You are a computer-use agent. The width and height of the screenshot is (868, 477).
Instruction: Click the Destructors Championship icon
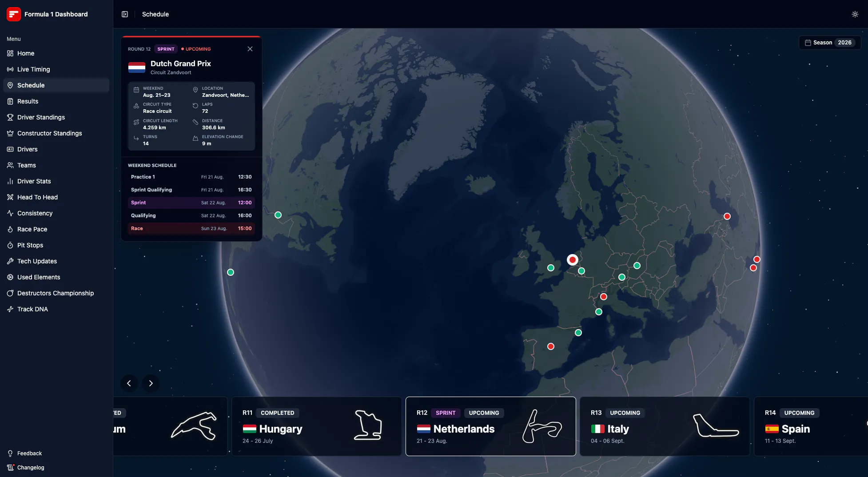(x=10, y=293)
